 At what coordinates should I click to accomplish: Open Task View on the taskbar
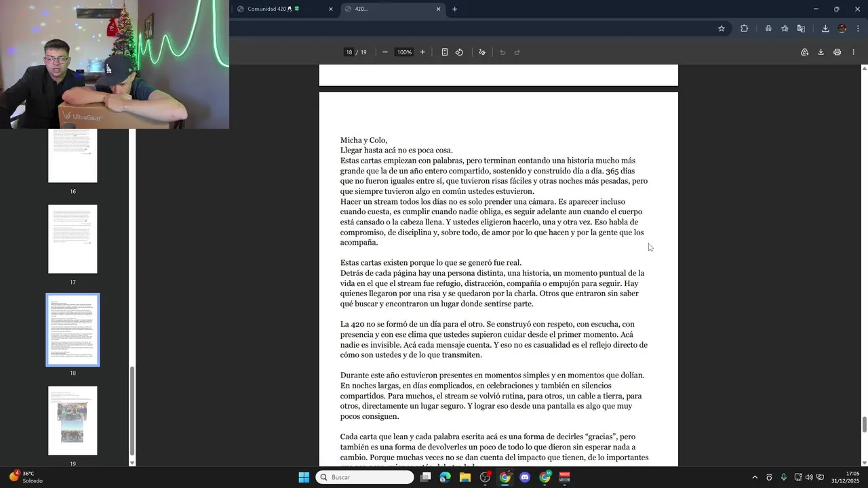pos(425,477)
